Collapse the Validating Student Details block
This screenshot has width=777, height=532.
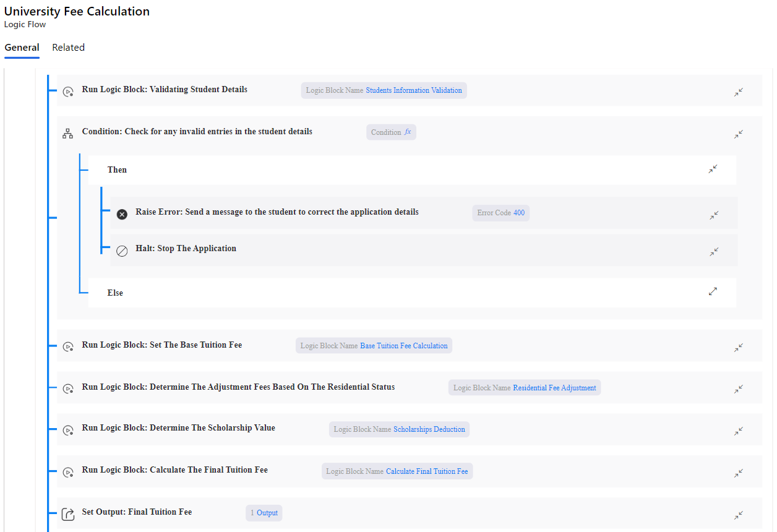(739, 92)
